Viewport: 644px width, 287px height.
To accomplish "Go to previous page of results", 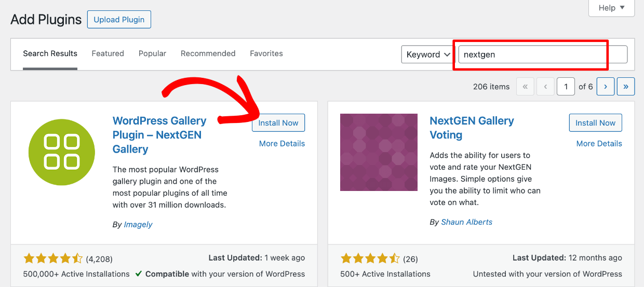I will click(545, 87).
